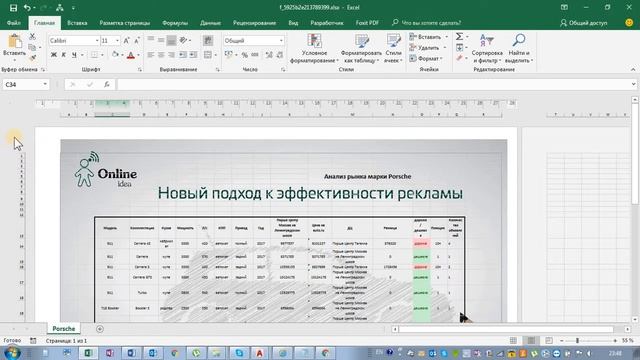
Task: Switch to Разметка страницы tab
Action: coord(124,23)
